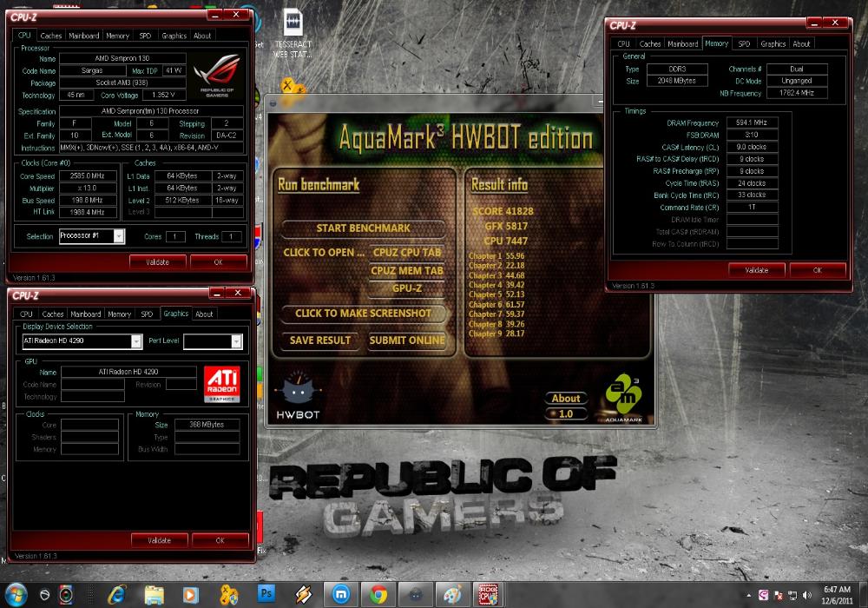The image size is (868, 608).
Task: Switch to Google Chrome taskbar button
Action: pyautogui.click(x=378, y=595)
